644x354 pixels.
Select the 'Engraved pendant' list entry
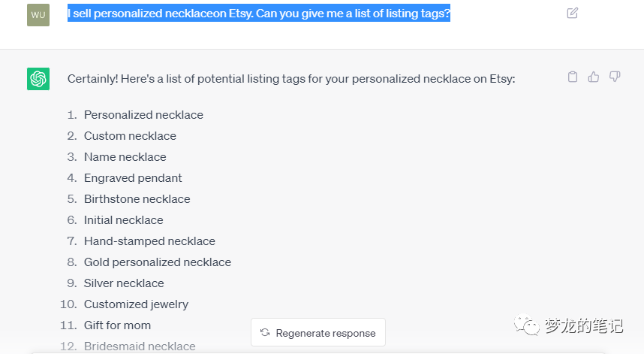pos(133,178)
